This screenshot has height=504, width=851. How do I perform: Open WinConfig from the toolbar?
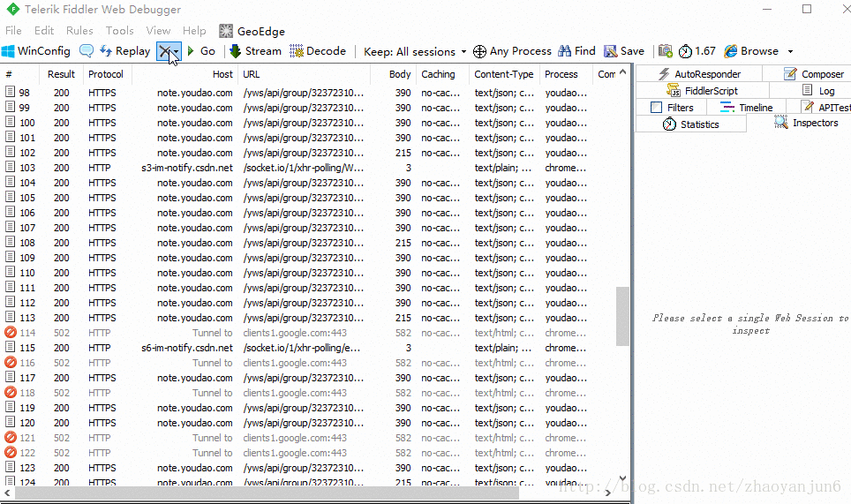point(36,51)
